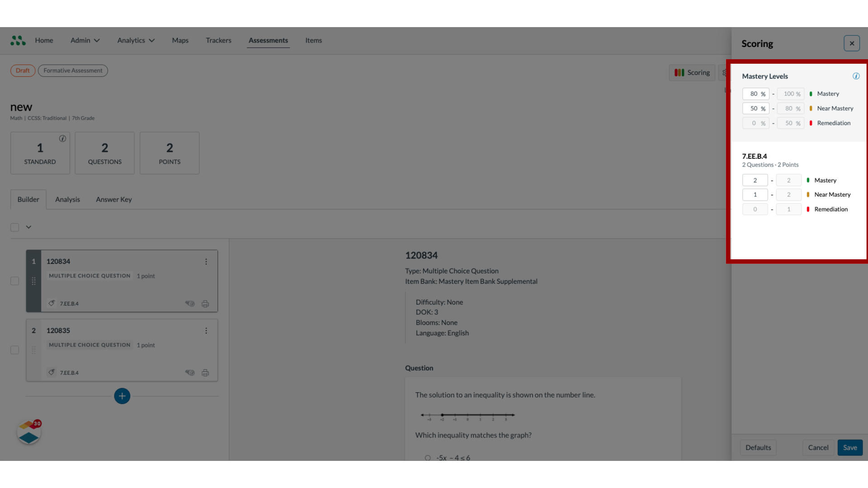Click the preview eye icon on question 2

(189, 372)
